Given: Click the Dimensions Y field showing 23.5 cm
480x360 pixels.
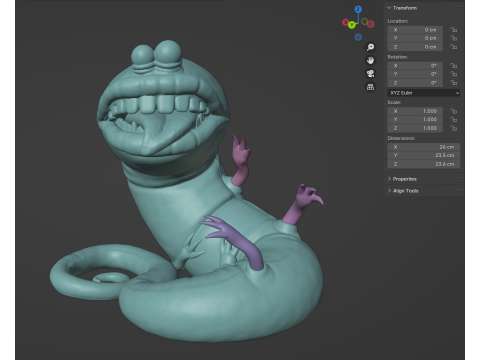Looking at the screenshot, I should (x=424, y=155).
